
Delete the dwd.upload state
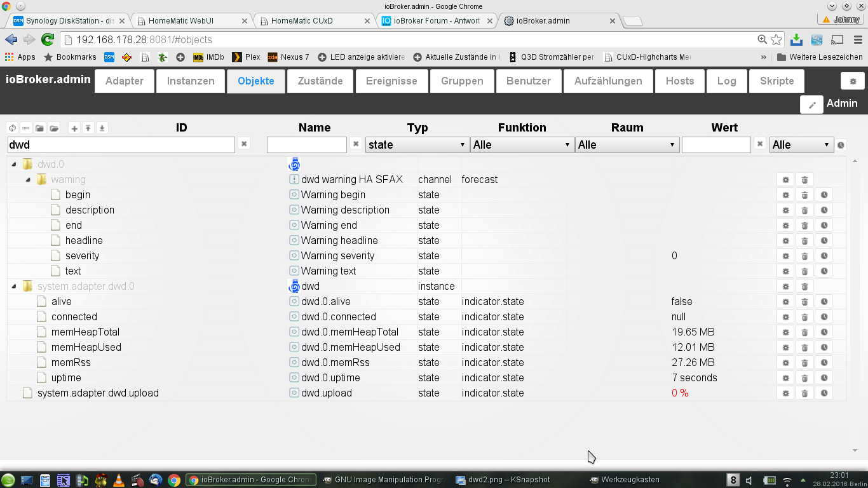tap(804, 393)
